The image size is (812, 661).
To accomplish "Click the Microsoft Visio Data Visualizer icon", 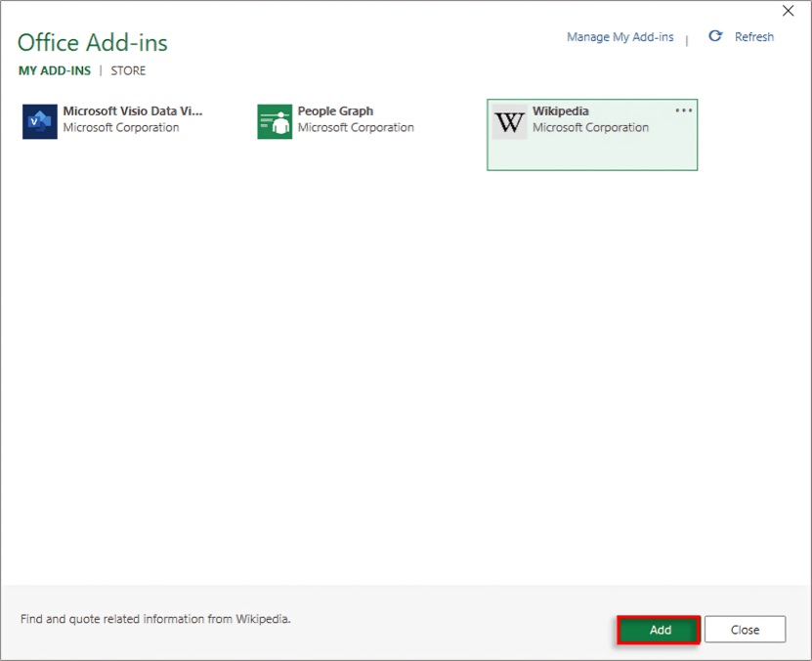I will tap(39, 121).
